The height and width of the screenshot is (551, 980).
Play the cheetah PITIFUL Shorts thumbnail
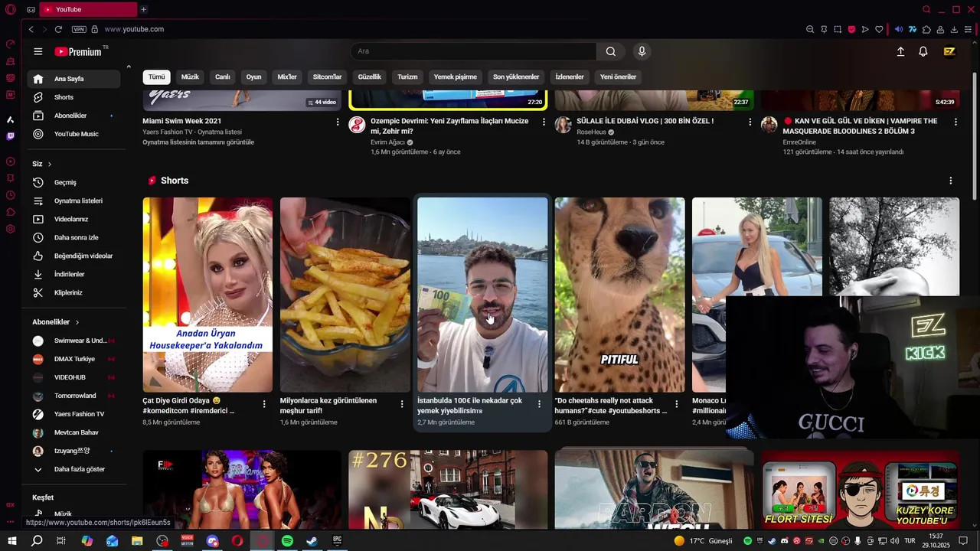point(619,295)
